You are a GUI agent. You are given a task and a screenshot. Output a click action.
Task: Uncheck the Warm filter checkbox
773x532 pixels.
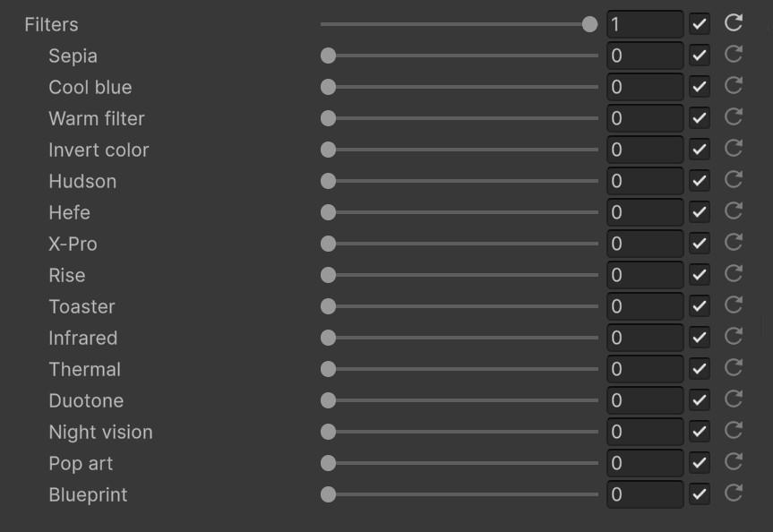[x=700, y=118]
